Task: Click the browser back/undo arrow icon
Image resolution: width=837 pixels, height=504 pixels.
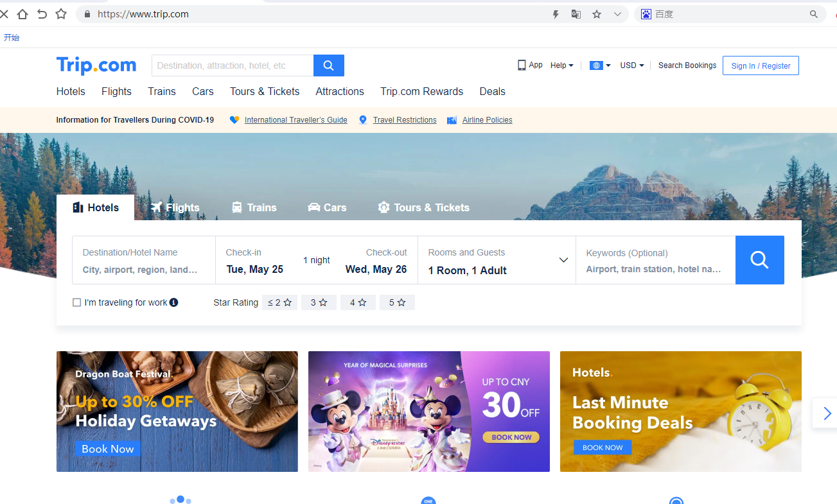Action: click(x=42, y=14)
